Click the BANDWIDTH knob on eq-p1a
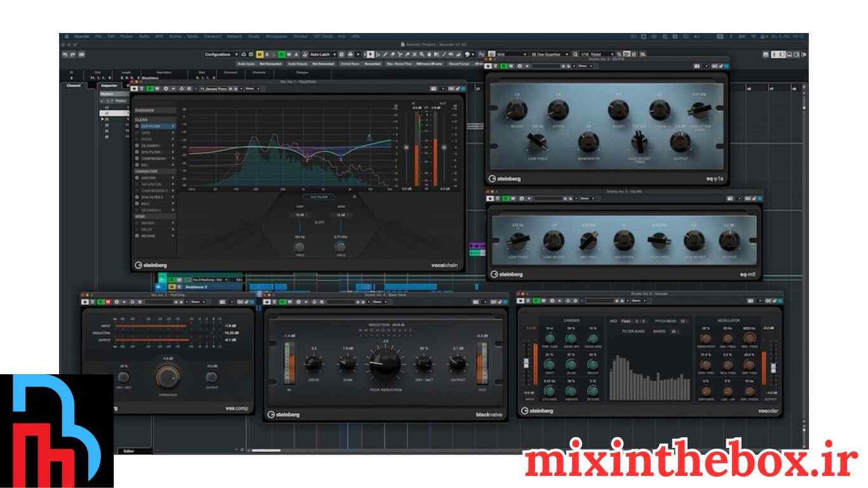868x488 pixels. click(588, 141)
